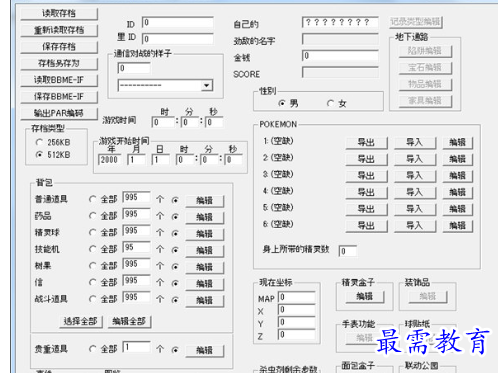Click the 编辑全部 button
Screen dimensions: 498x373
(129, 322)
